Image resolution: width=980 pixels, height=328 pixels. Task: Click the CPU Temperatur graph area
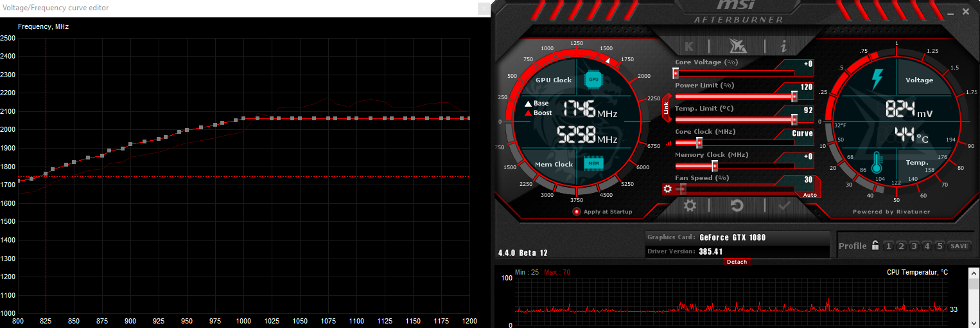[732, 301]
